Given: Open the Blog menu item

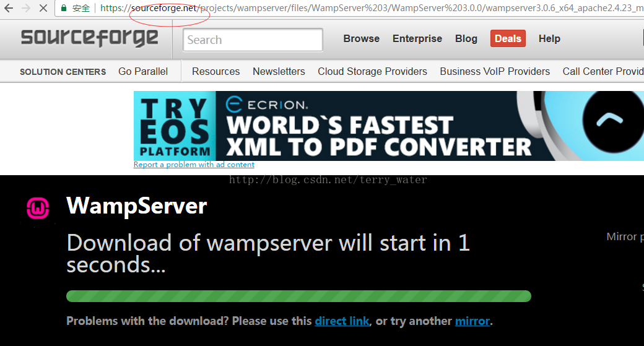Looking at the screenshot, I should (466, 38).
